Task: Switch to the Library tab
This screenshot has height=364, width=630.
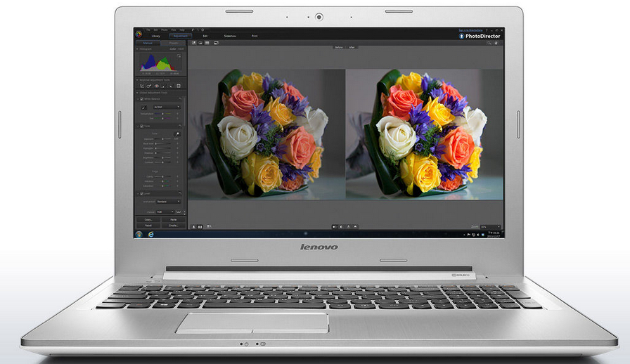Action: click(155, 36)
